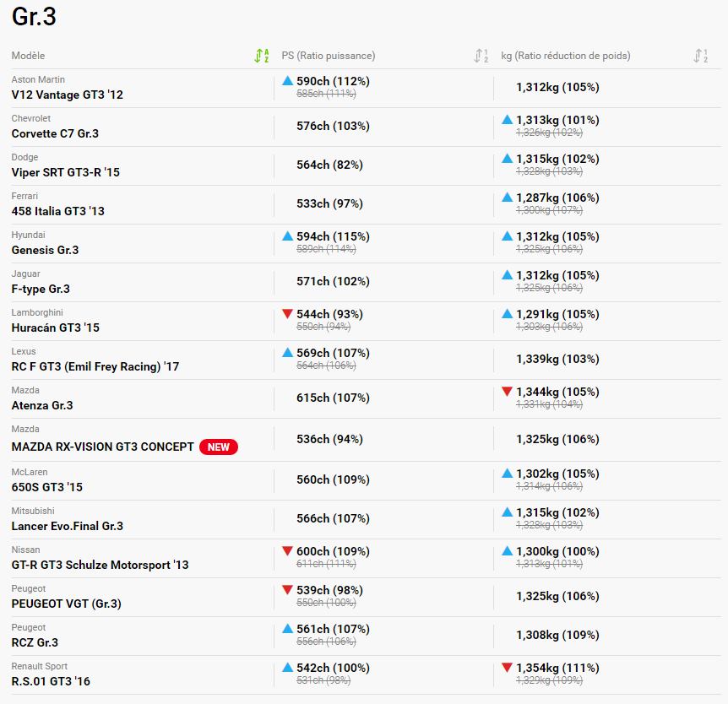Image resolution: width=728 pixels, height=704 pixels.
Task: Click 615ch (107%) power value
Action: [333, 398]
